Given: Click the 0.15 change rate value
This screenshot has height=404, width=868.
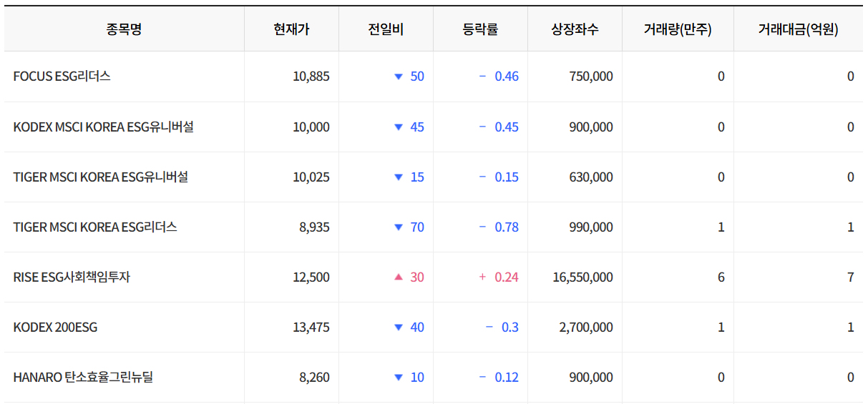Looking at the screenshot, I should (507, 177).
